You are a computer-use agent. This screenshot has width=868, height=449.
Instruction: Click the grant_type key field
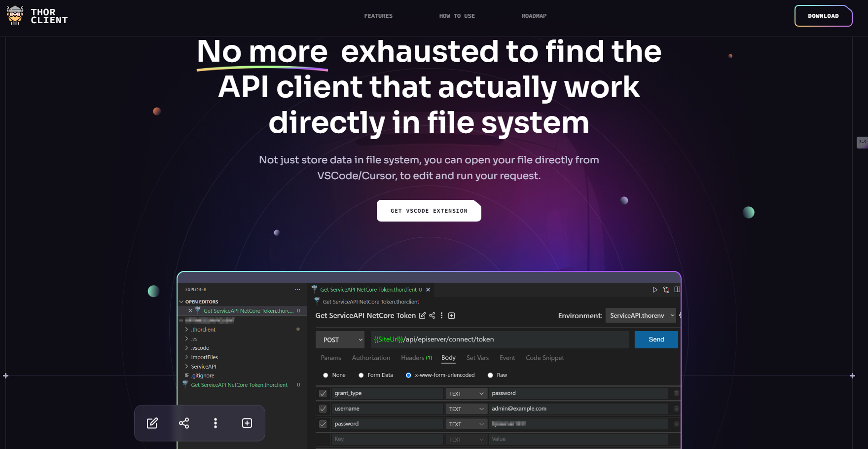(387, 393)
